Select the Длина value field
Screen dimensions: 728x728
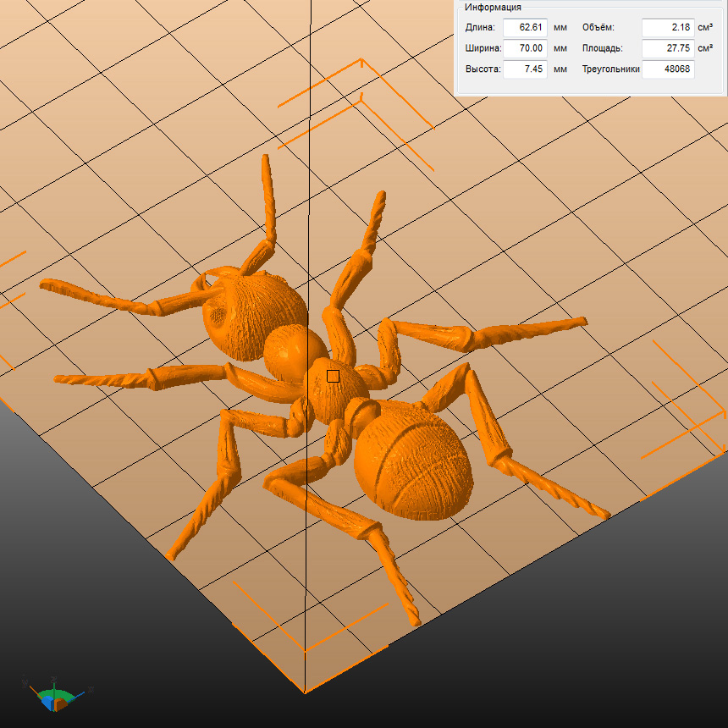[525, 27]
